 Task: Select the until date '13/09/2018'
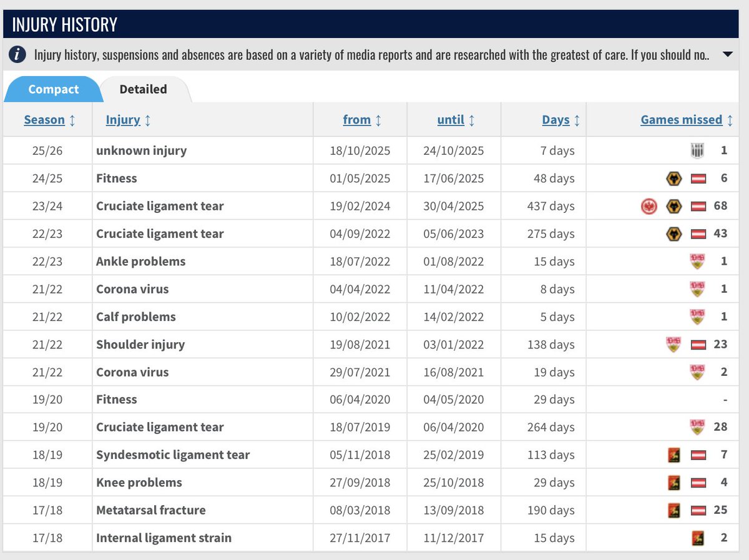454,510
